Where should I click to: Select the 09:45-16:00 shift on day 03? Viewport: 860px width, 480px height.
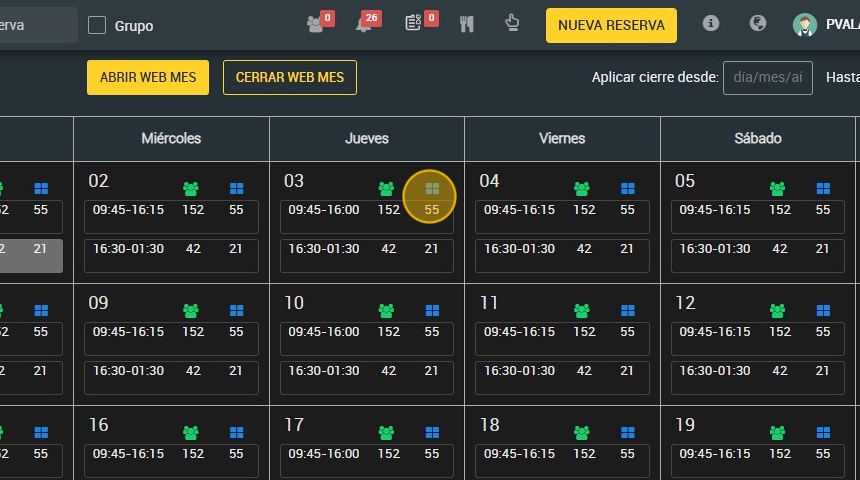point(367,216)
